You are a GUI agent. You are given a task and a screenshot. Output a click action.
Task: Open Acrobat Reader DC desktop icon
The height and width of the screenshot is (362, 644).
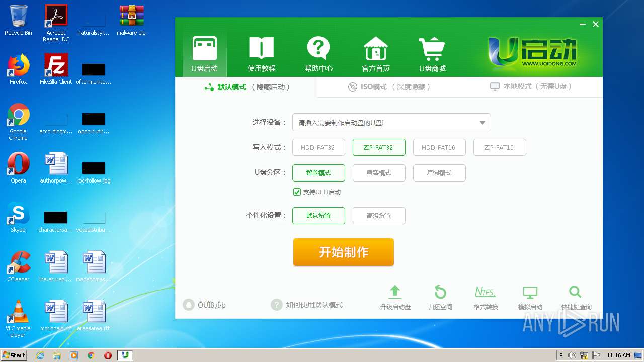click(x=56, y=23)
